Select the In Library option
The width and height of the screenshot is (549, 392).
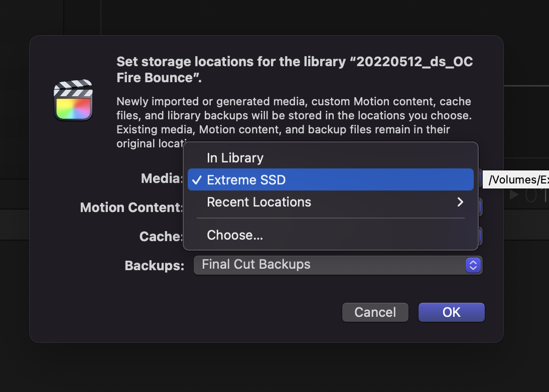point(235,158)
